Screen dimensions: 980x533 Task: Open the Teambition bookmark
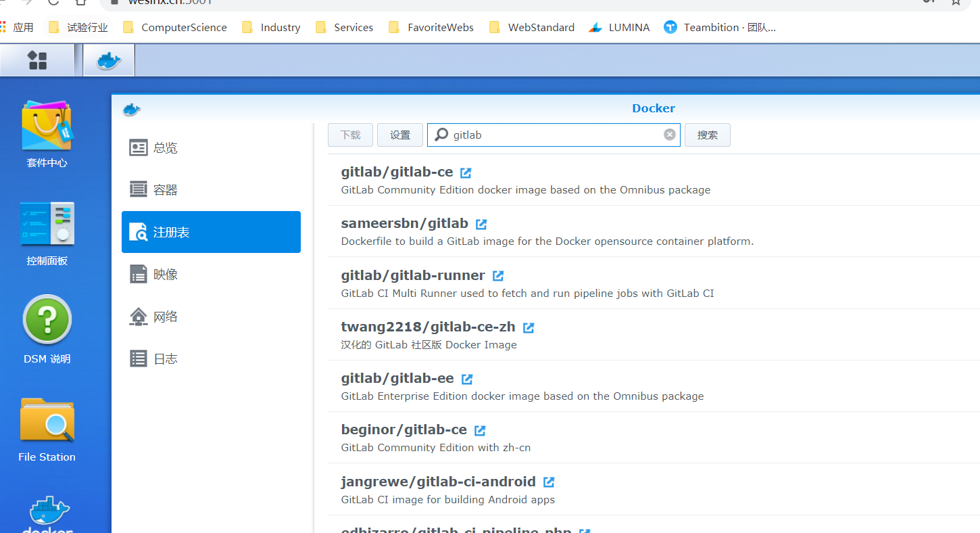720,28
